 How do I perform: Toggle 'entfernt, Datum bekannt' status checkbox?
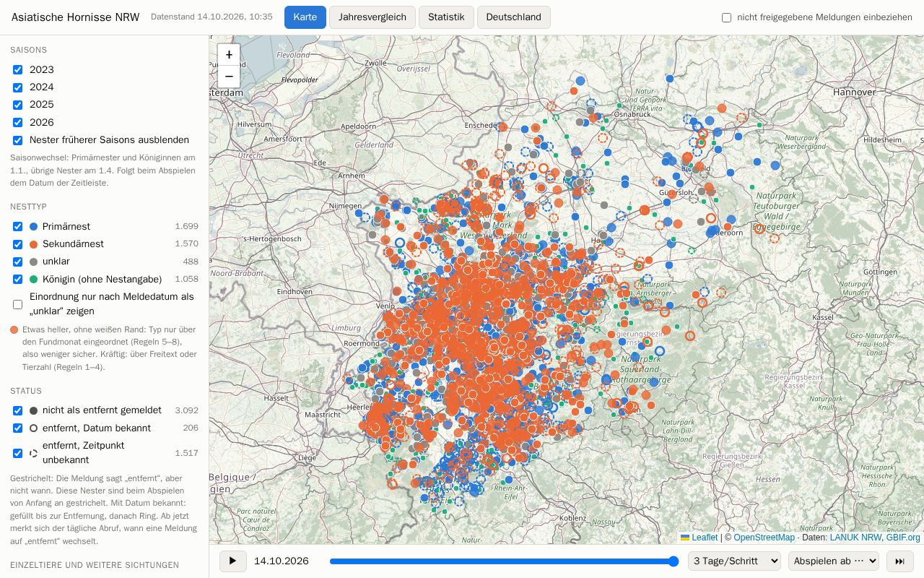click(18, 428)
